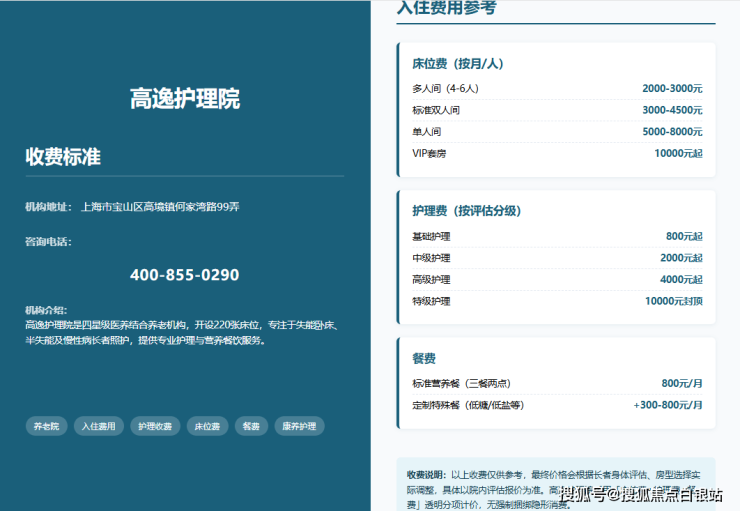The width and height of the screenshot is (740, 511).
Task: Open the 康养护理 tag
Action: click(299, 426)
